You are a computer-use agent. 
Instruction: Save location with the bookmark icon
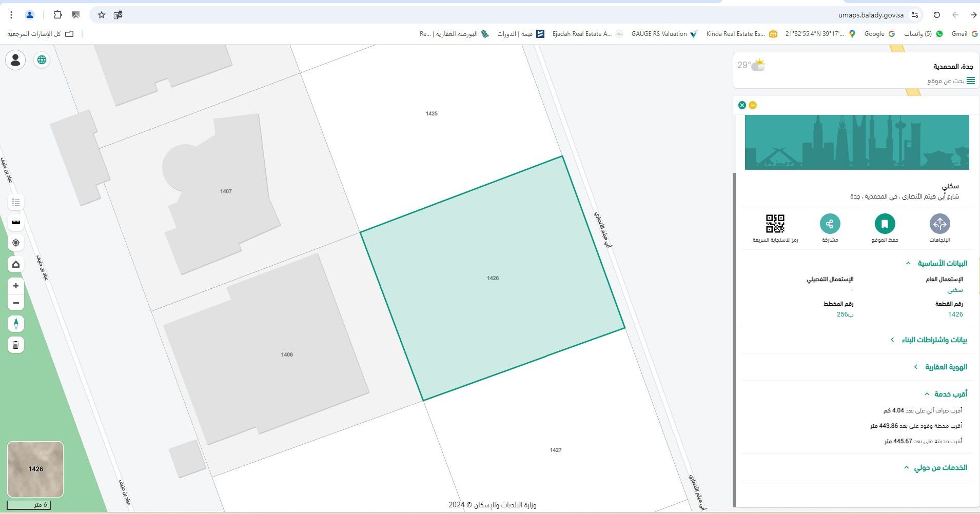point(885,224)
